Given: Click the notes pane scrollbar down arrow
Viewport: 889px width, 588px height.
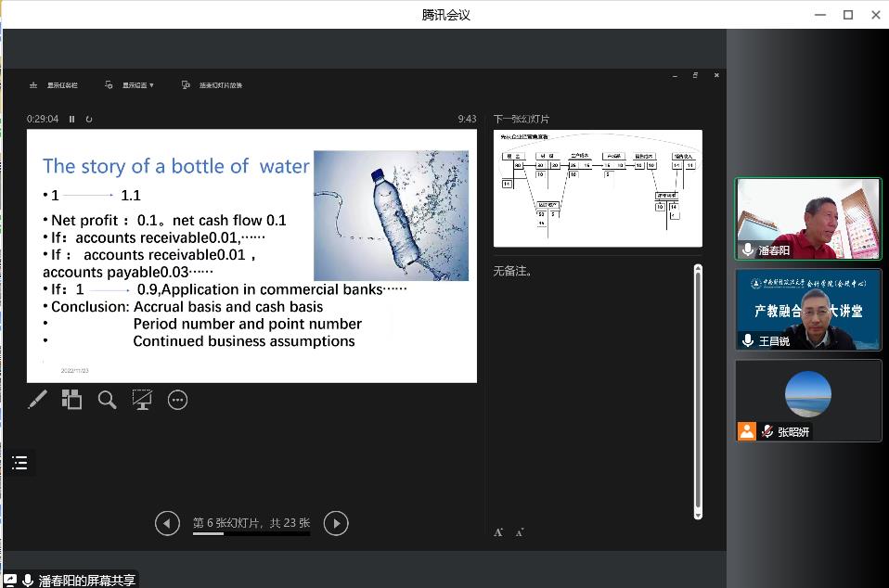Looking at the screenshot, I should [699, 514].
